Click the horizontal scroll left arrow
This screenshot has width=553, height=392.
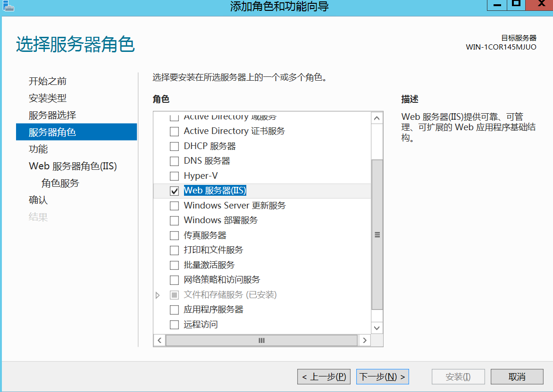point(159,340)
